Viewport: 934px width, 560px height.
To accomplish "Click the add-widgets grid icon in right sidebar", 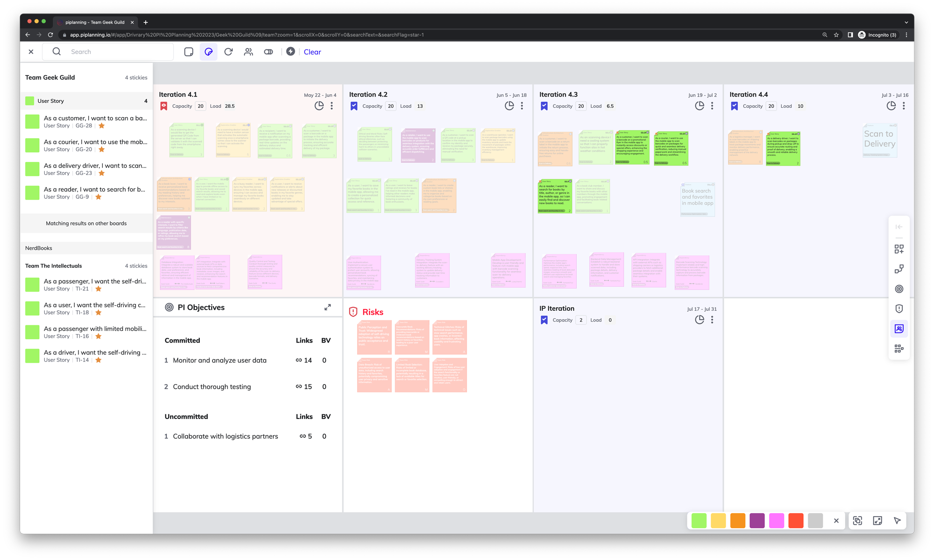I will pos(899,249).
